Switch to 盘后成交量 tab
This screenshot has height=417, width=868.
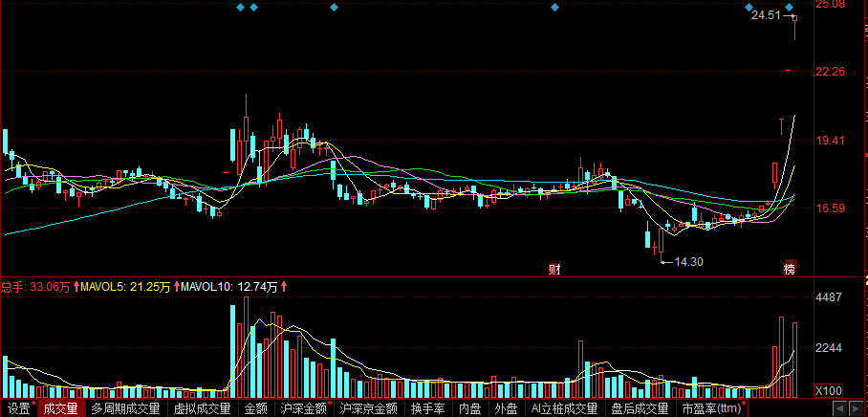641,409
